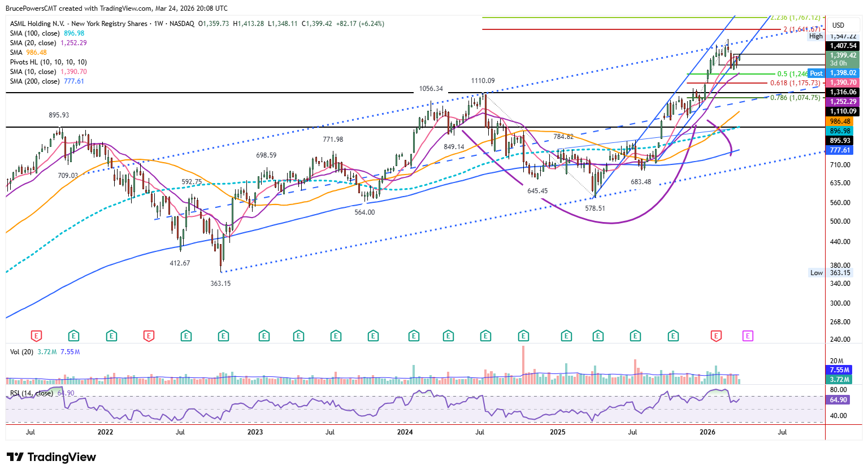868x474 pixels.
Task: Click the 564.00 pivot low label
Action: click(364, 212)
